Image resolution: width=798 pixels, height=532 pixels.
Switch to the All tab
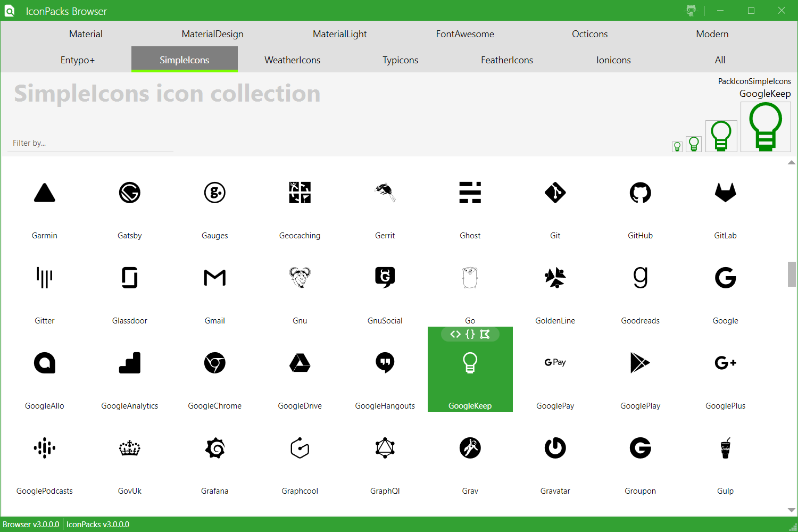pos(720,60)
